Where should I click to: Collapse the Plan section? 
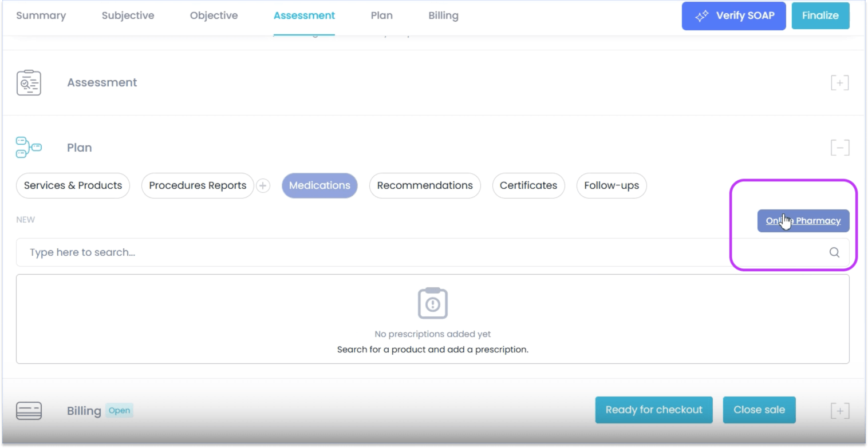click(x=839, y=148)
